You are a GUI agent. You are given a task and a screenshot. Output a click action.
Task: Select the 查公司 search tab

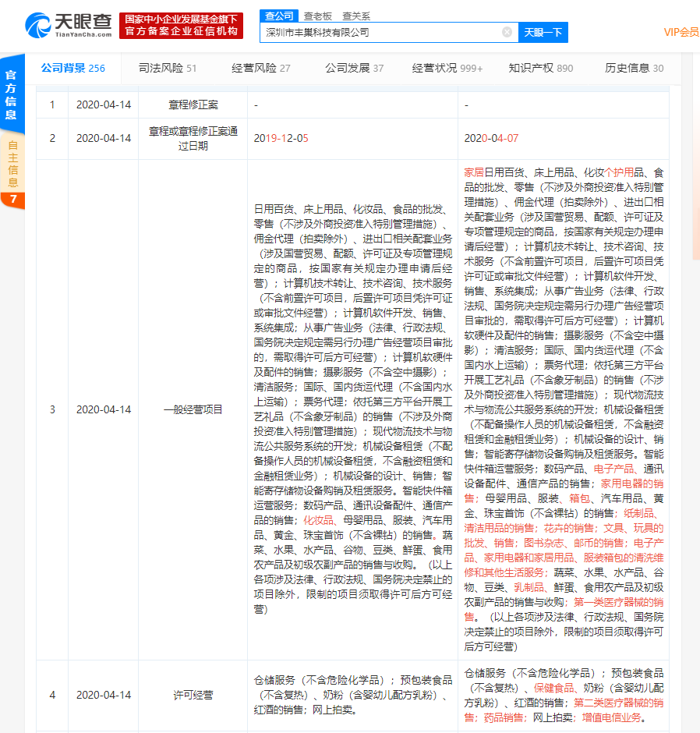(279, 16)
